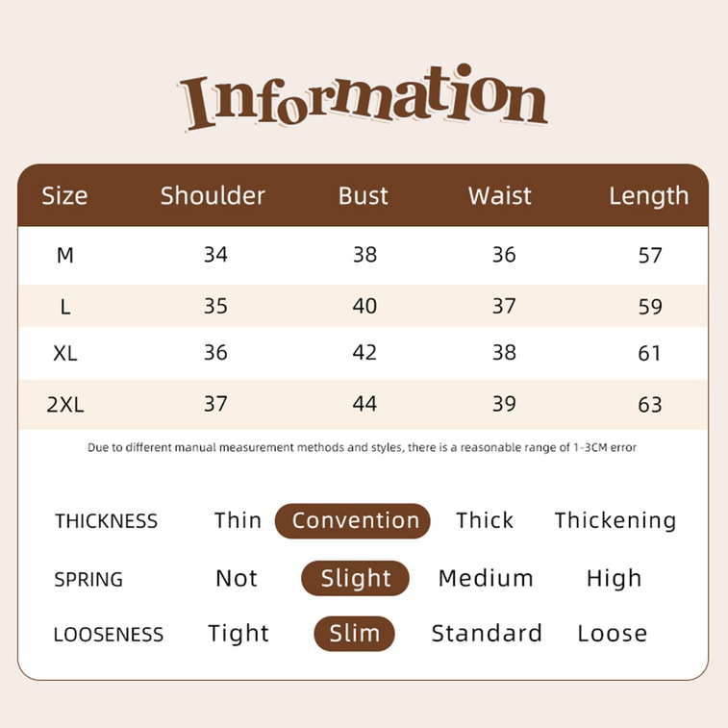The width and height of the screenshot is (728, 728).
Task: Choose the Tight looseness option
Action: coord(238,634)
